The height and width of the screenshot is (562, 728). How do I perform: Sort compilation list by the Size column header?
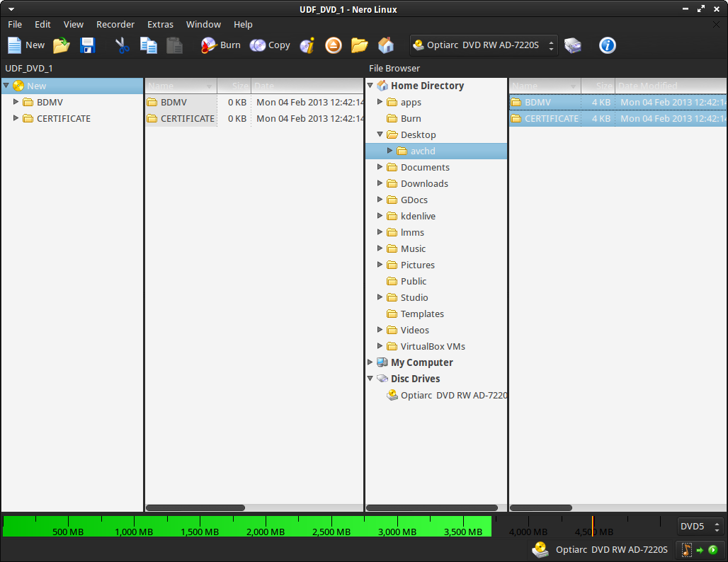[x=234, y=86]
